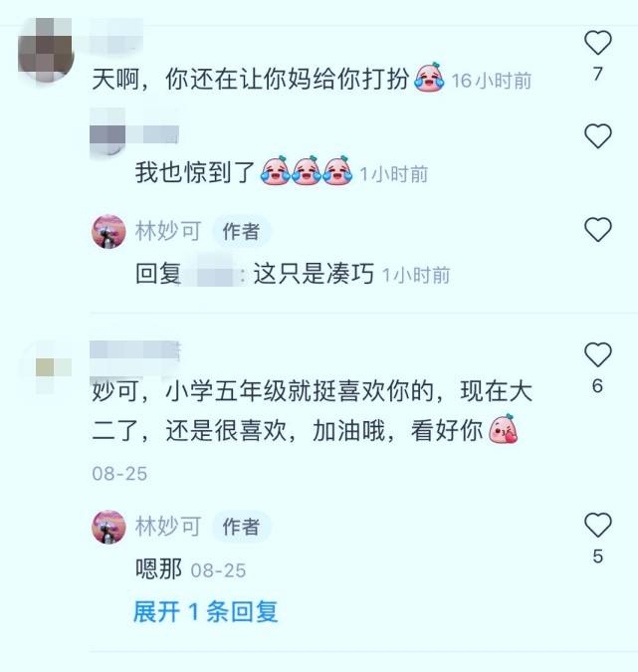
Task: Like the author's reply '这只是凑巧'
Action: [598, 229]
